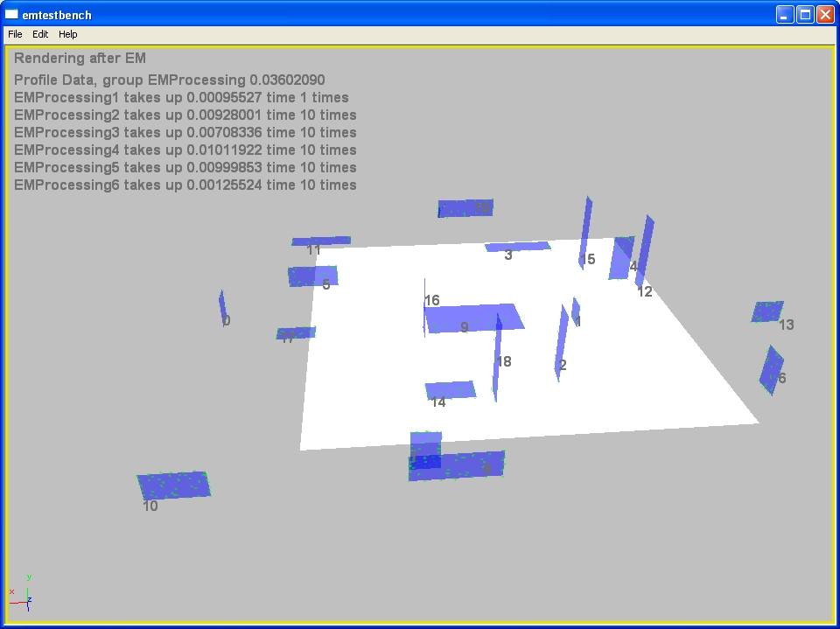
Task: Click the blue plane labeled 14
Action: [451, 390]
